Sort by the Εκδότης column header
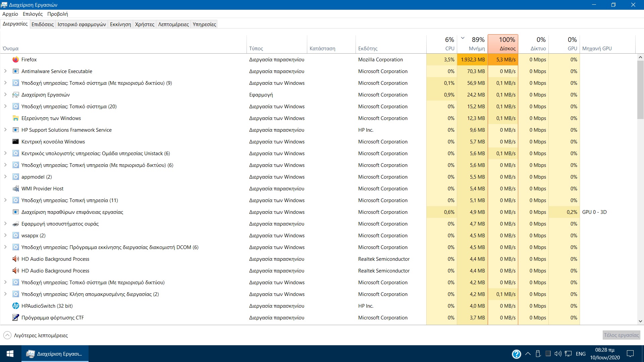The height and width of the screenshot is (362, 644). click(391, 44)
